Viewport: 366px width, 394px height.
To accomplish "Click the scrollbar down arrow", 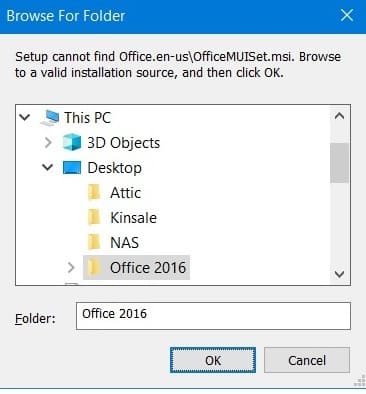I will click(x=339, y=274).
